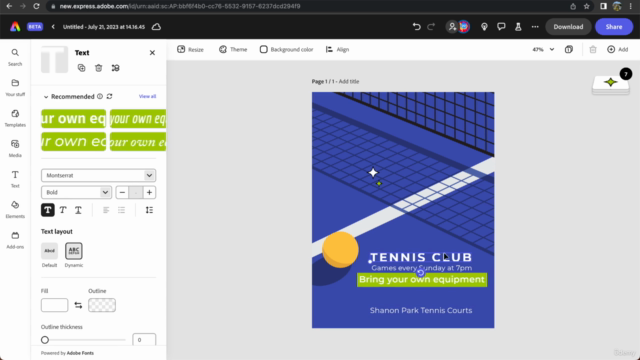The width and height of the screenshot is (640, 360).
Task: Open the Templates panel
Action: pos(15,118)
